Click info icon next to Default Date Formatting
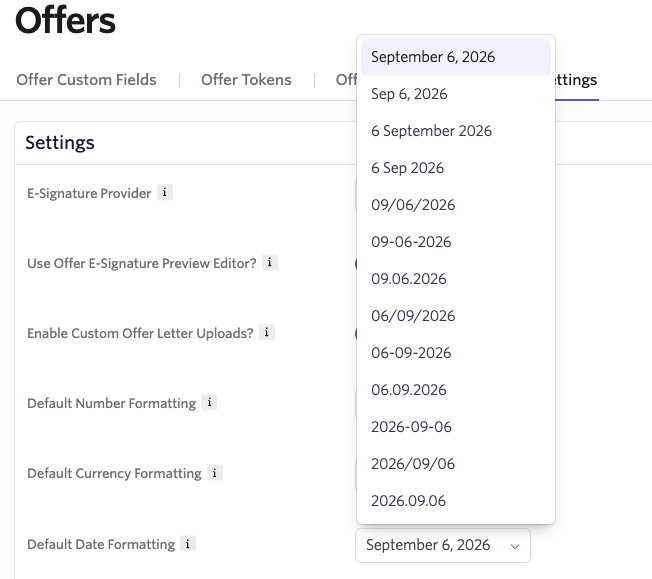This screenshot has width=652, height=579. click(188, 545)
